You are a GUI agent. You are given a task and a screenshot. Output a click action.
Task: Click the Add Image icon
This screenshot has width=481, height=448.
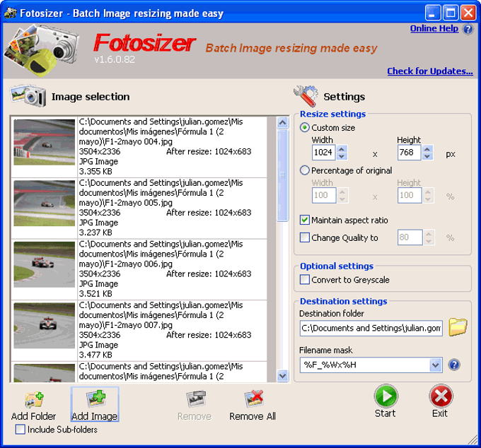(x=95, y=399)
